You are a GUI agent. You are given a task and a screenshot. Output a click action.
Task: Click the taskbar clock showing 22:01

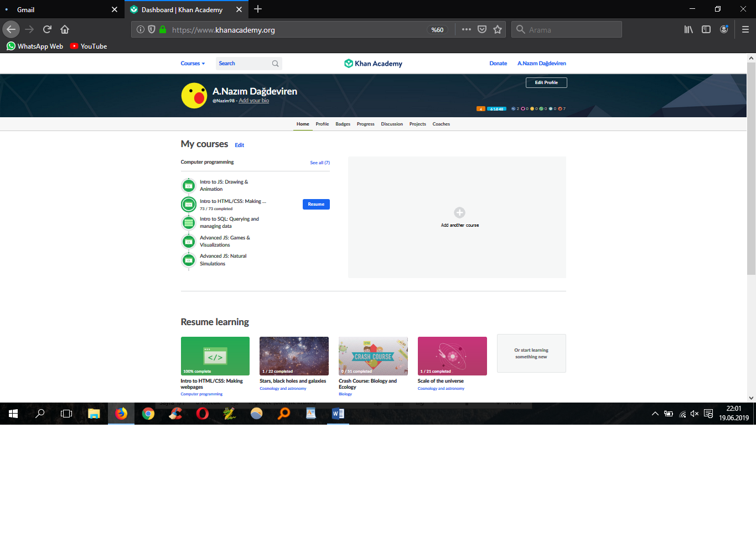point(734,414)
